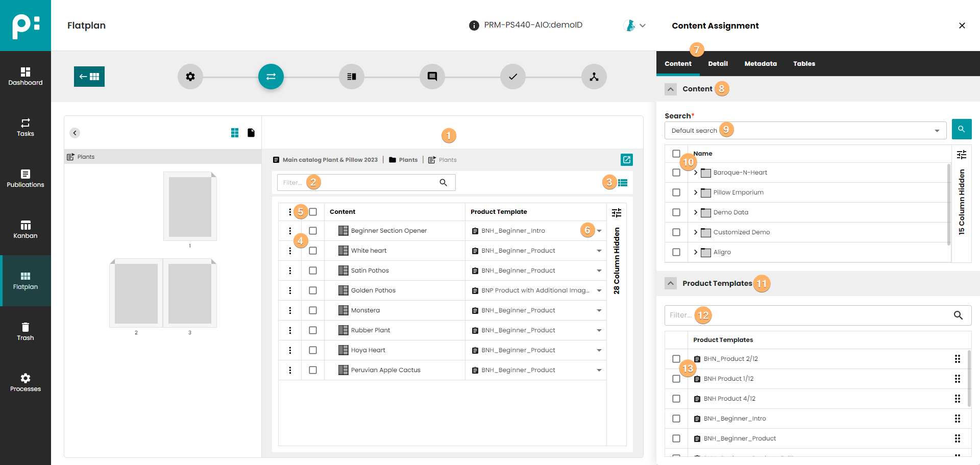Expand the Baroque-N-Heart folder
This screenshot has height=465, width=980.
pyautogui.click(x=695, y=173)
